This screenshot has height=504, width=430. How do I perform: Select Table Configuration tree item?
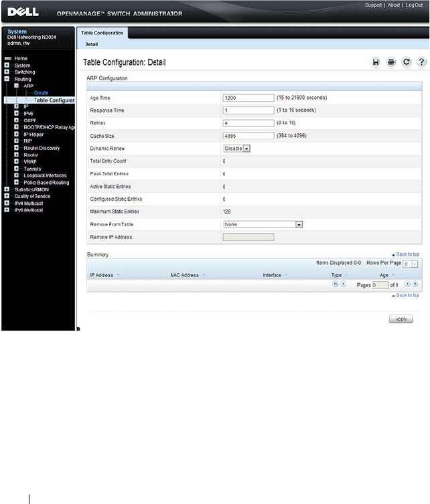pos(54,100)
